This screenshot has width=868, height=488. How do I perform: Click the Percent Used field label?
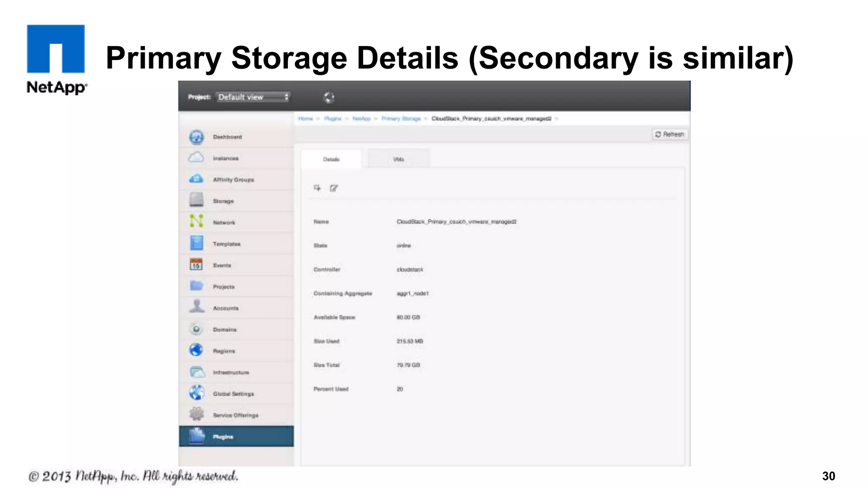point(331,389)
